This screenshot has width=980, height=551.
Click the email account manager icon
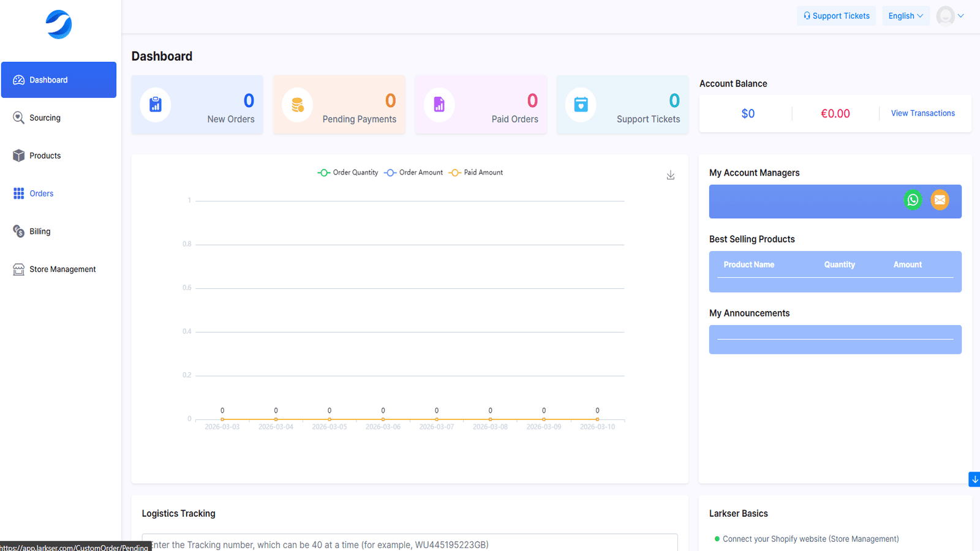pyautogui.click(x=940, y=200)
